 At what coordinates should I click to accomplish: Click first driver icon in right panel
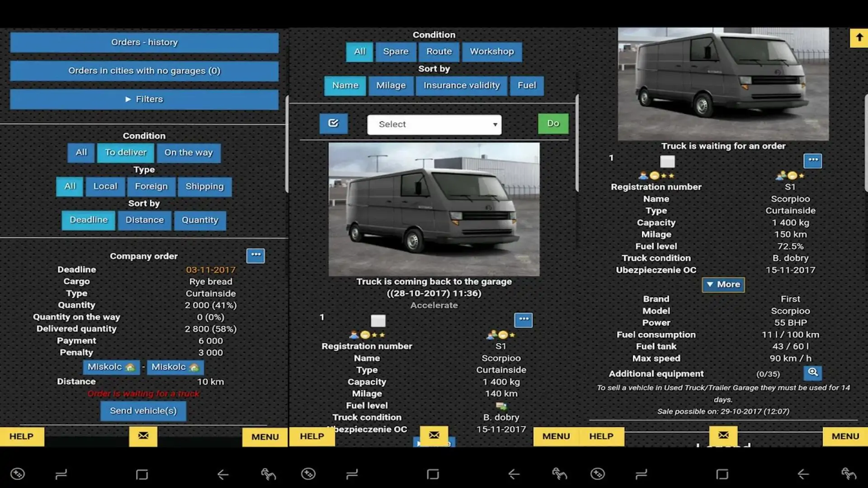pyautogui.click(x=643, y=175)
